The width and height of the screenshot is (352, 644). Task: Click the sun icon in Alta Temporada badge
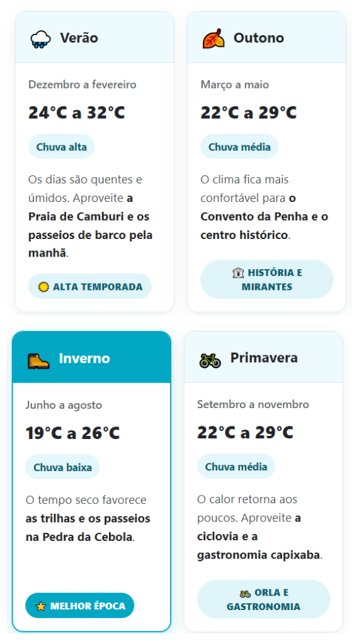(43, 287)
